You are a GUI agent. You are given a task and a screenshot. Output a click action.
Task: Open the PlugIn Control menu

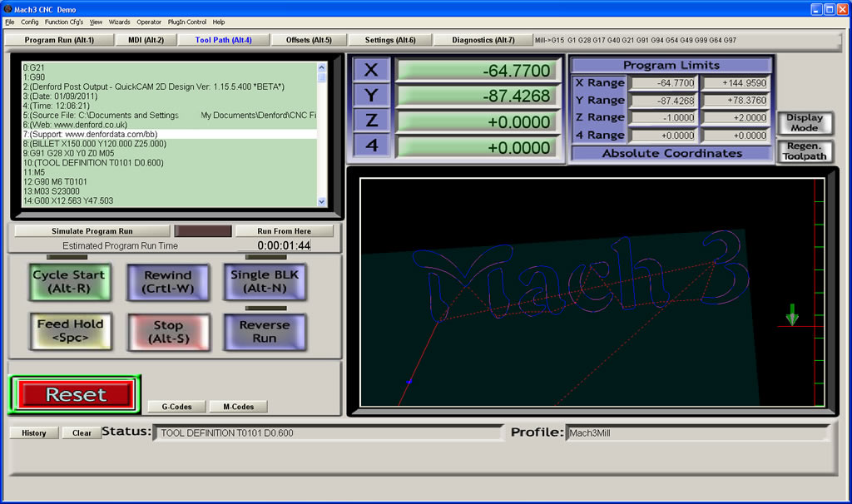pos(187,22)
